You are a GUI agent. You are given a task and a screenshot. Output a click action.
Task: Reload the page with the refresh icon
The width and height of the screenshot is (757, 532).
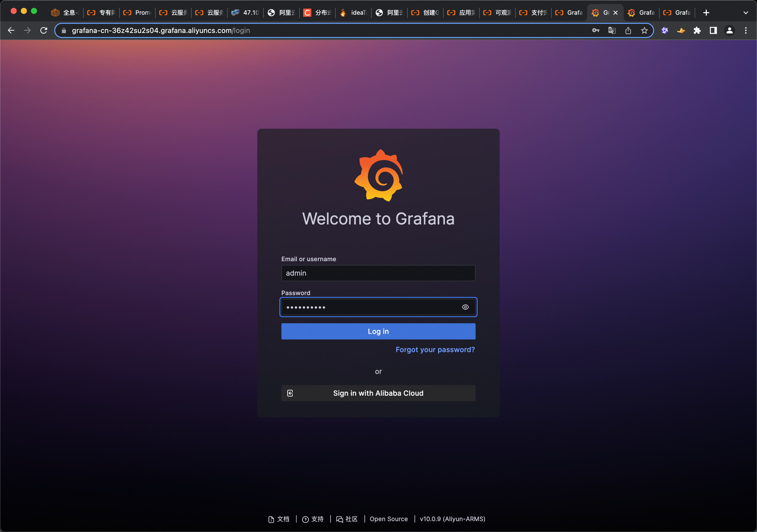[x=44, y=31]
